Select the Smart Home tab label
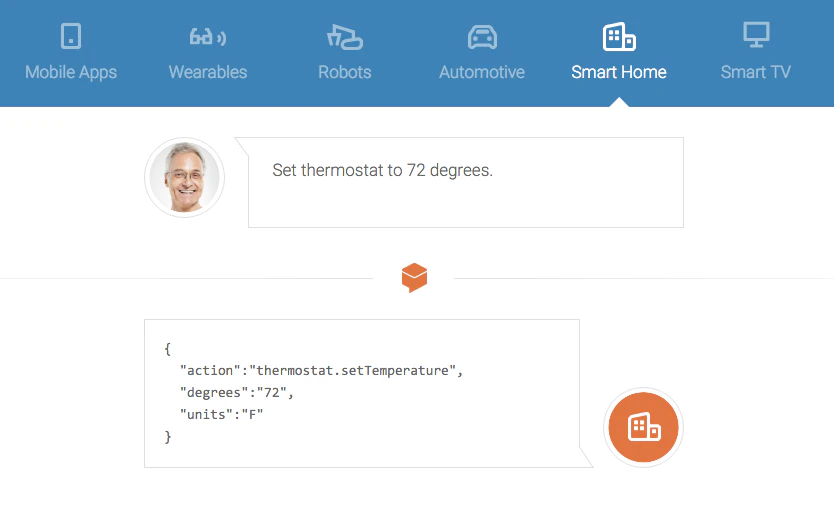834x525 pixels. (619, 72)
